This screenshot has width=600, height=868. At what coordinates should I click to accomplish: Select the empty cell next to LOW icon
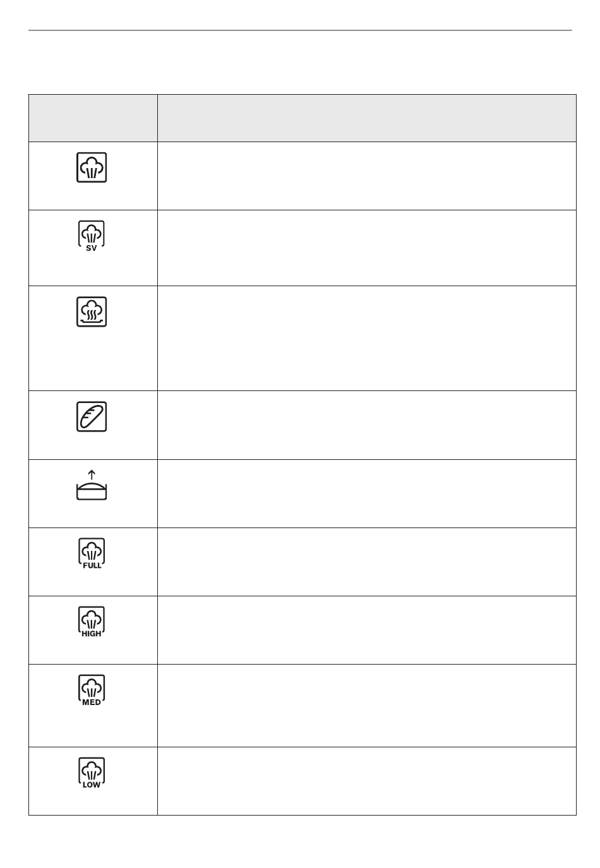click(366, 781)
